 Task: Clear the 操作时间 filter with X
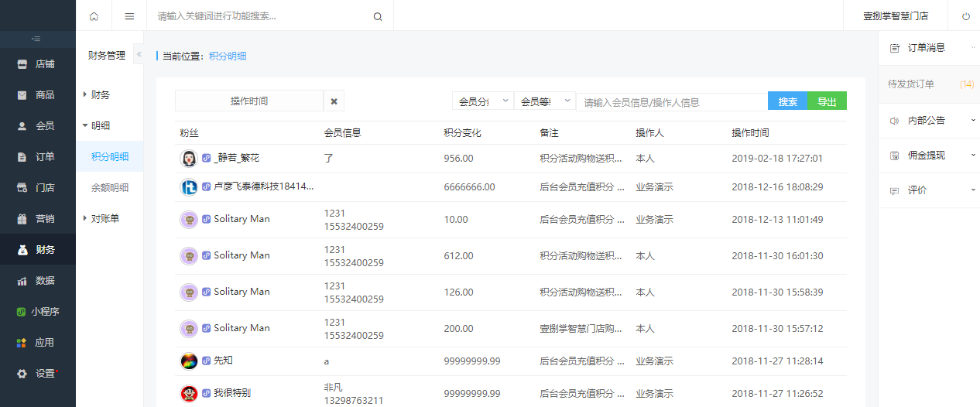point(334,101)
